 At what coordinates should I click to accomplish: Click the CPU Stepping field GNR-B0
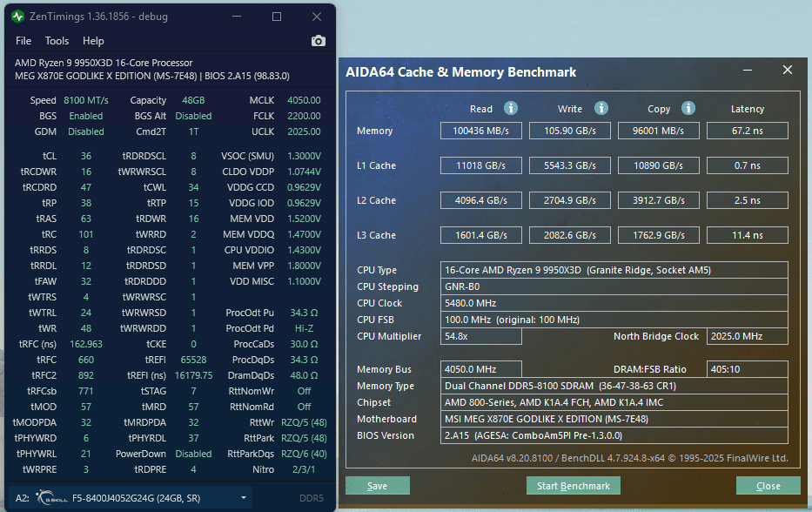pos(614,286)
